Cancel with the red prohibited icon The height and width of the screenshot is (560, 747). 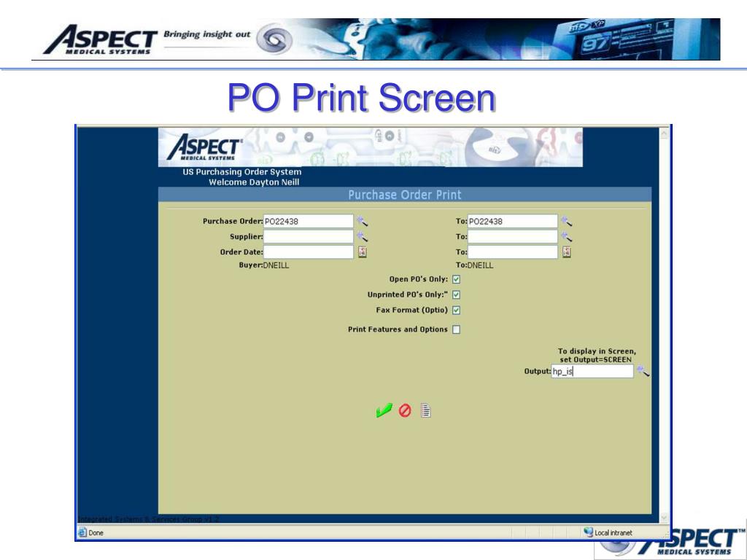click(405, 411)
